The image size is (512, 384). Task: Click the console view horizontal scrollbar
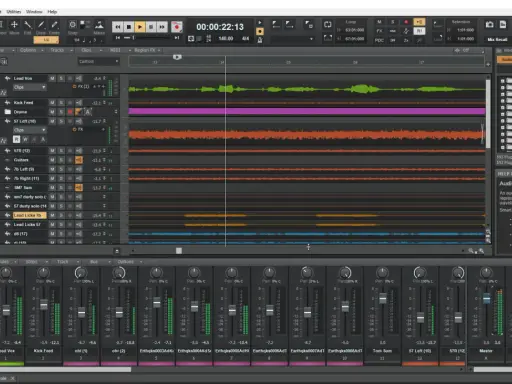pos(65,369)
